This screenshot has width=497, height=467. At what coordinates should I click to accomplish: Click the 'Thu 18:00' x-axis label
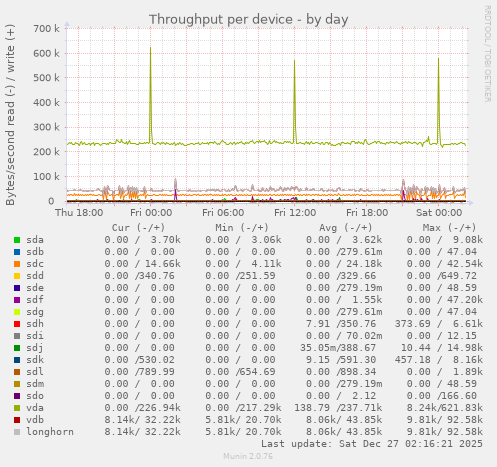click(79, 213)
